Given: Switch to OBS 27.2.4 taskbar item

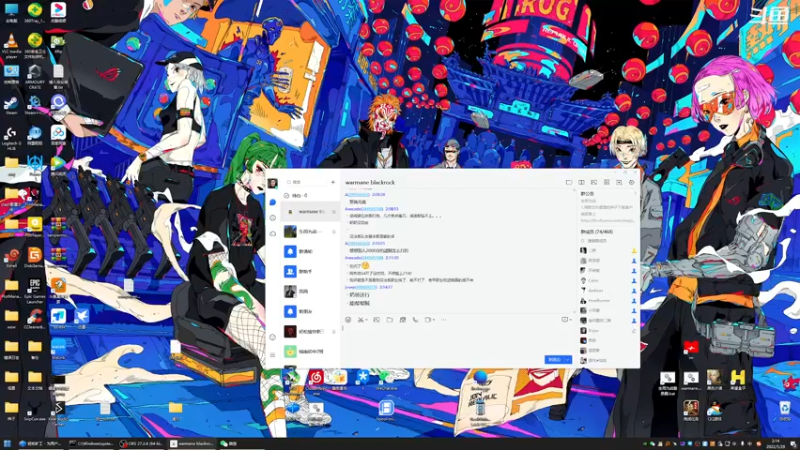Looking at the screenshot, I should click(141, 444).
